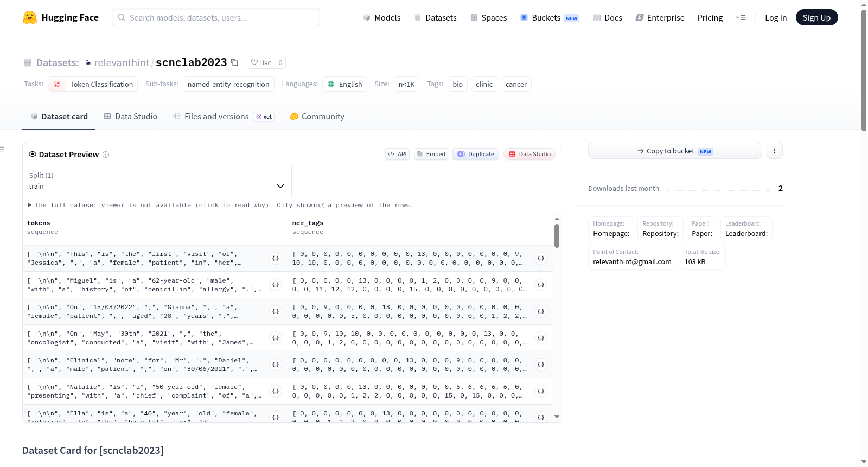Viewport: 868px width, 467px height.
Task: Expand ner_tags cell of the Gianna row
Action: pos(541,311)
